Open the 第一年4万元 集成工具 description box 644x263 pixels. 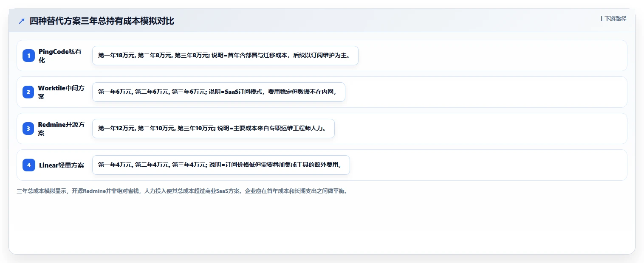pos(221,165)
